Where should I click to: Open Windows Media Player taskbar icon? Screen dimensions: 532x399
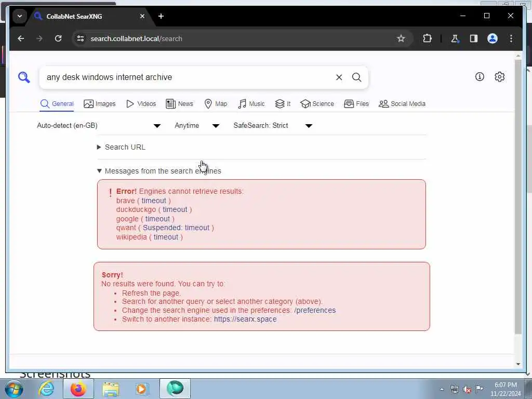tap(142, 389)
